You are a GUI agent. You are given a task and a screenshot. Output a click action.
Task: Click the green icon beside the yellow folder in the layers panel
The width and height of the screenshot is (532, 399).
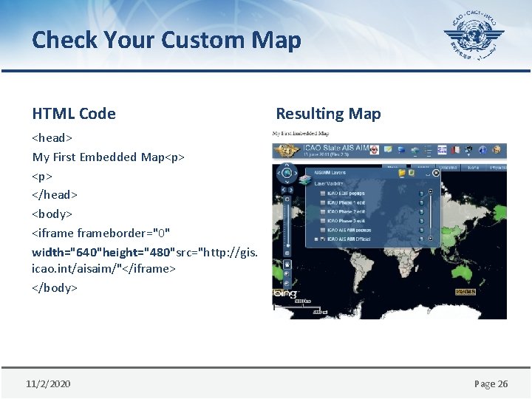[x=412, y=173]
